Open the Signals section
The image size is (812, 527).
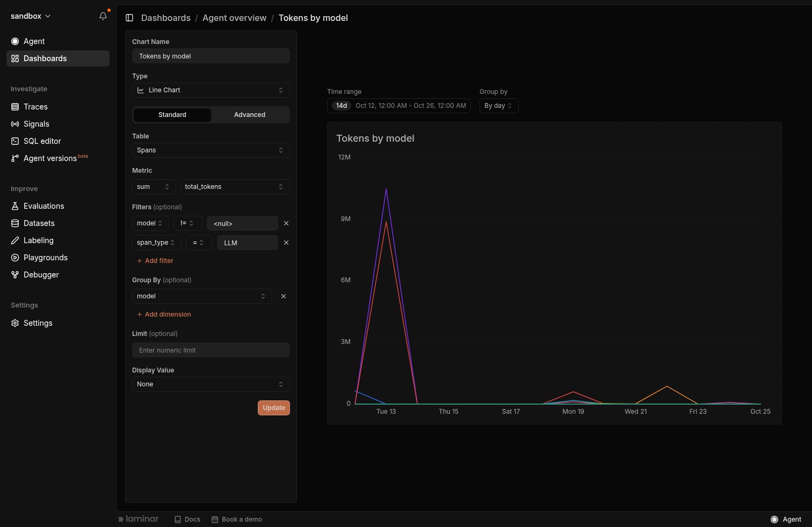[x=58, y=124]
